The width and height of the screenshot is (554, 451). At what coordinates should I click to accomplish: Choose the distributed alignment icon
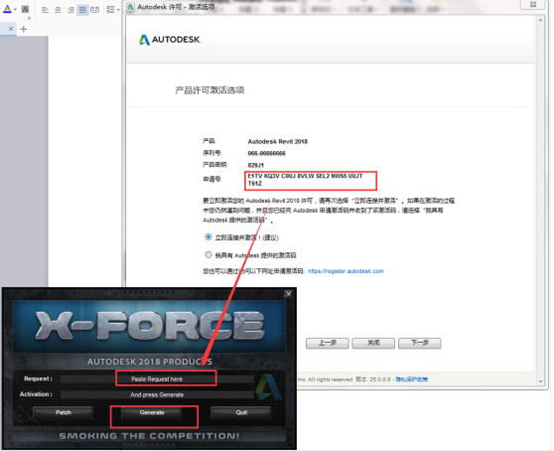[95, 10]
